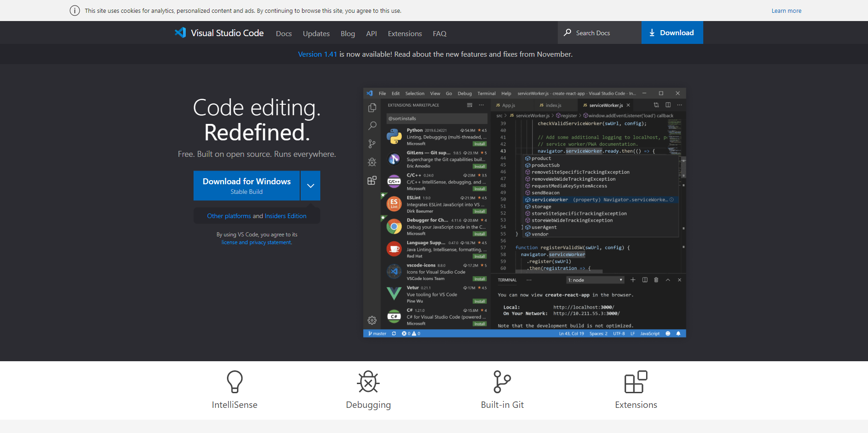868x433 pixels.
Task: Select the Updates item in the navigation bar
Action: [316, 33]
